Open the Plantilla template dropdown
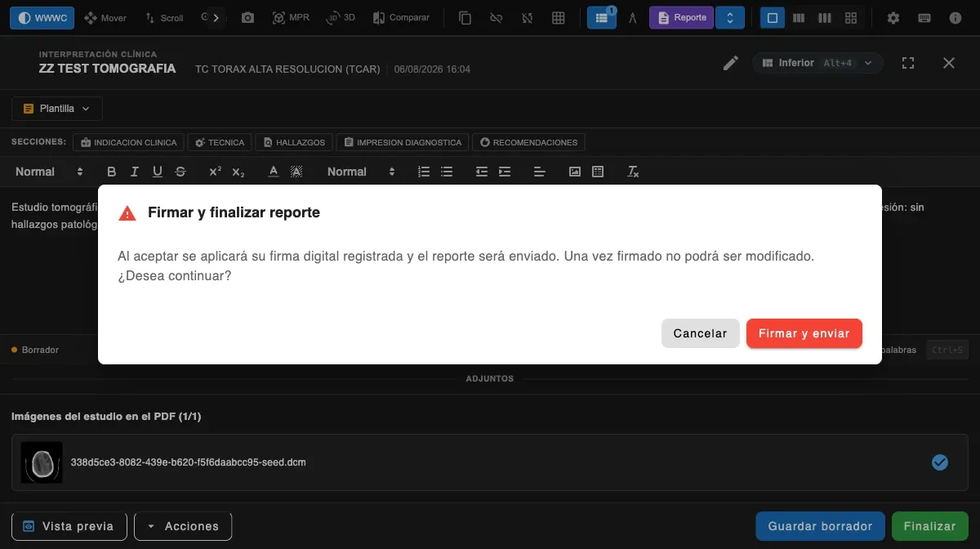The image size is (980, 549). [57, 108]
